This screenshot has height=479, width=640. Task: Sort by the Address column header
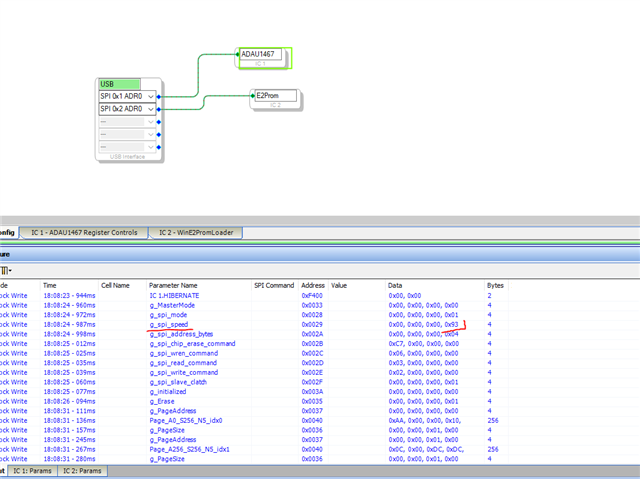point(313,285)
